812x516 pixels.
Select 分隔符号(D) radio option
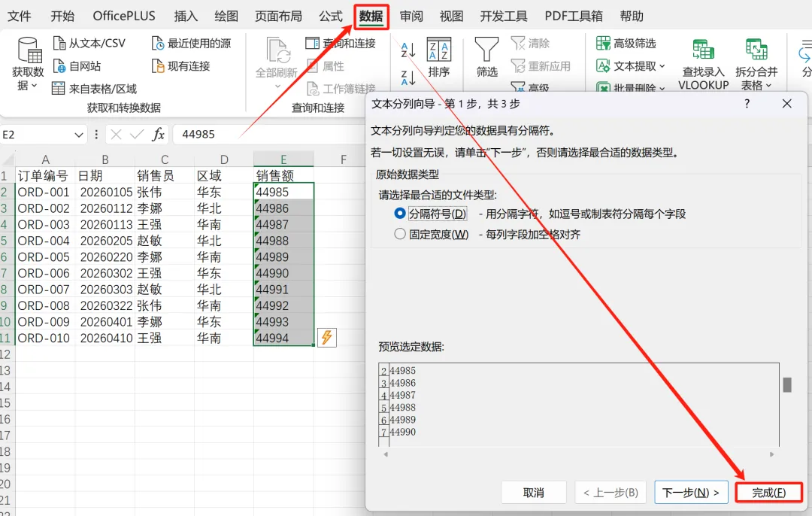point(400,214)
